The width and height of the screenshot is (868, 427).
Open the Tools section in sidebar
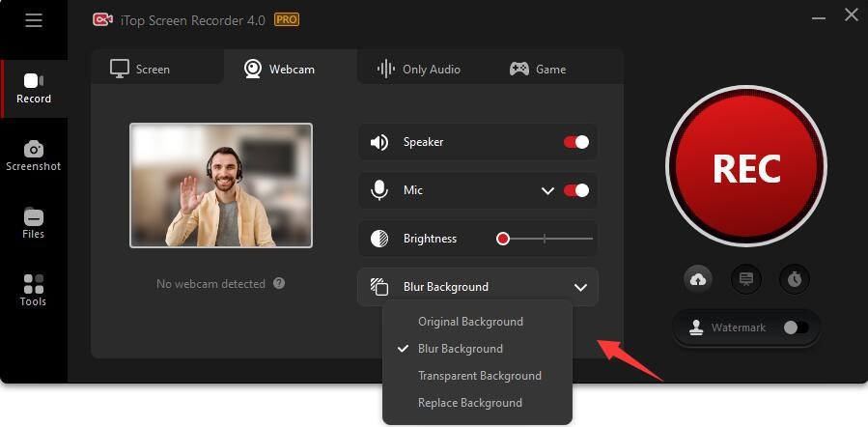click(34, 292)
